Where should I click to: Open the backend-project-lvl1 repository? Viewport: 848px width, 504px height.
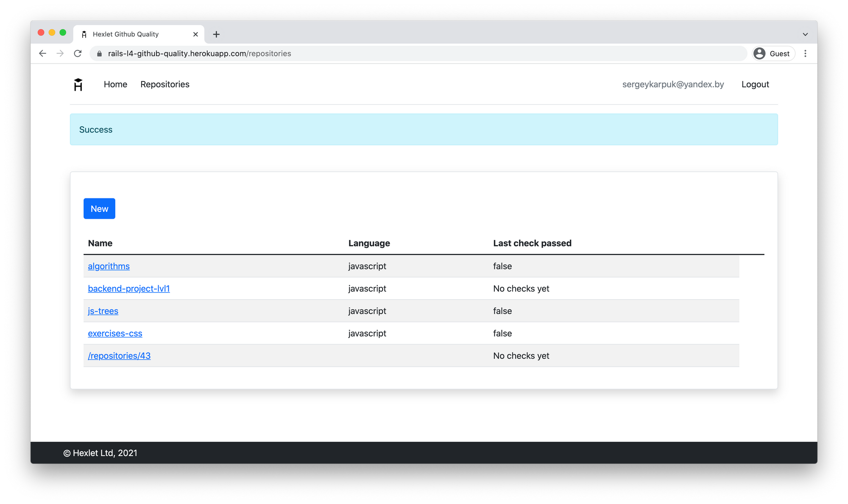click(x=128, y=289)
